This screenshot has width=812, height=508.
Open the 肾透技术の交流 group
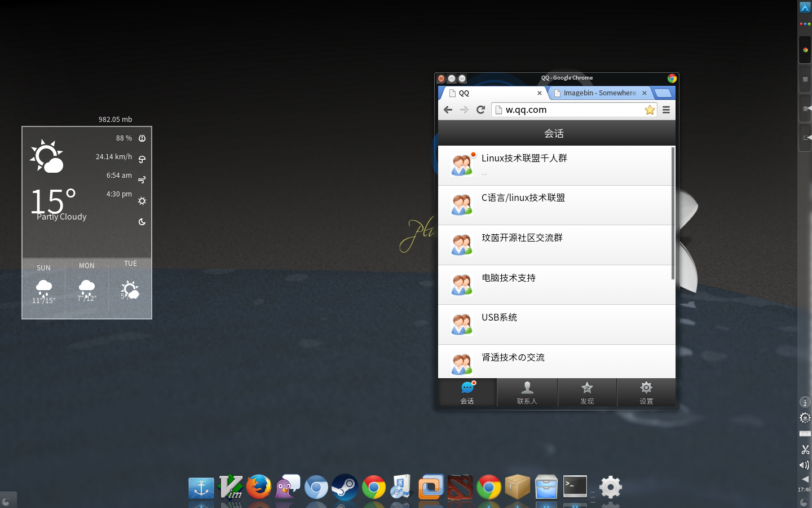click(555, 362)
